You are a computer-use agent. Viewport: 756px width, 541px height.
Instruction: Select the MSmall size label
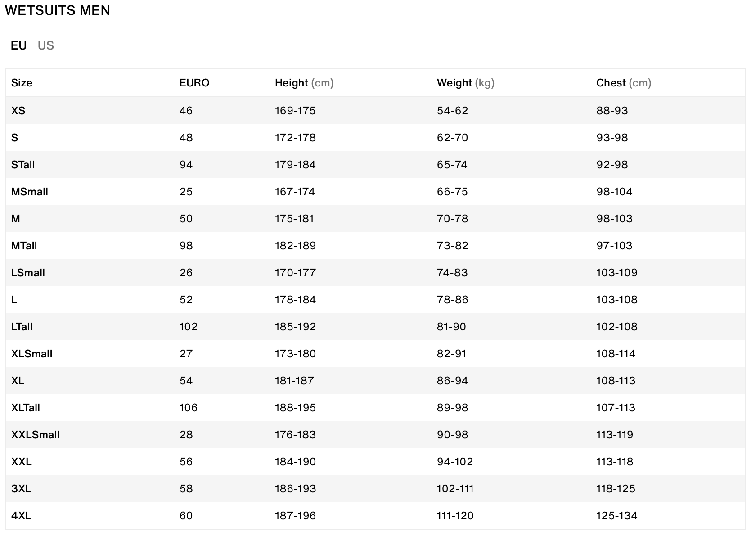click(30, 192)
